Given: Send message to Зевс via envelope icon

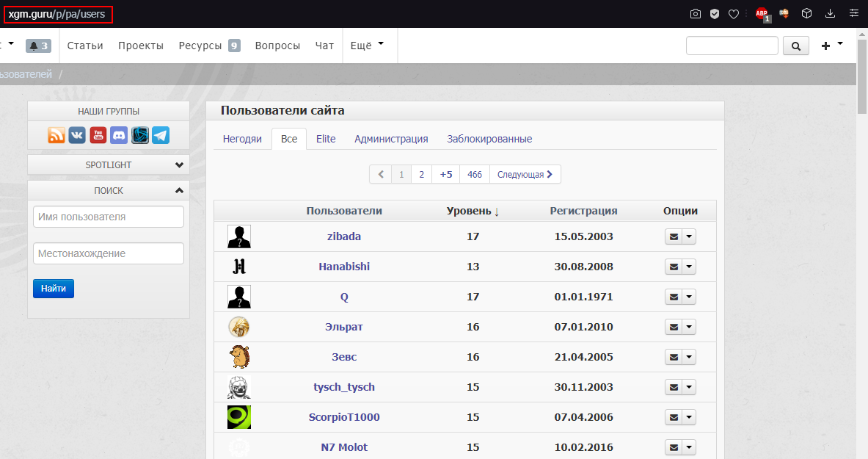Looking at the screenshot, I should tap(674, 357).
